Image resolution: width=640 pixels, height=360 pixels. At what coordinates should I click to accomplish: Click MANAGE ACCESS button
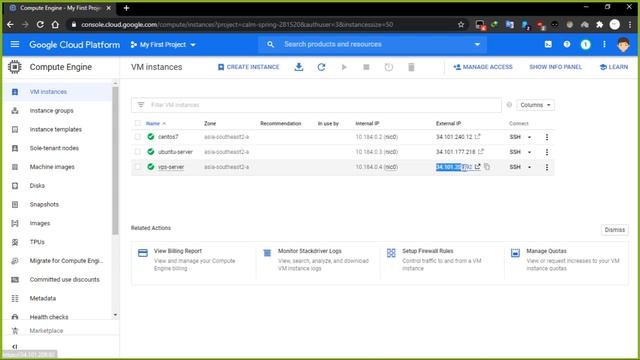pos(482,67)
